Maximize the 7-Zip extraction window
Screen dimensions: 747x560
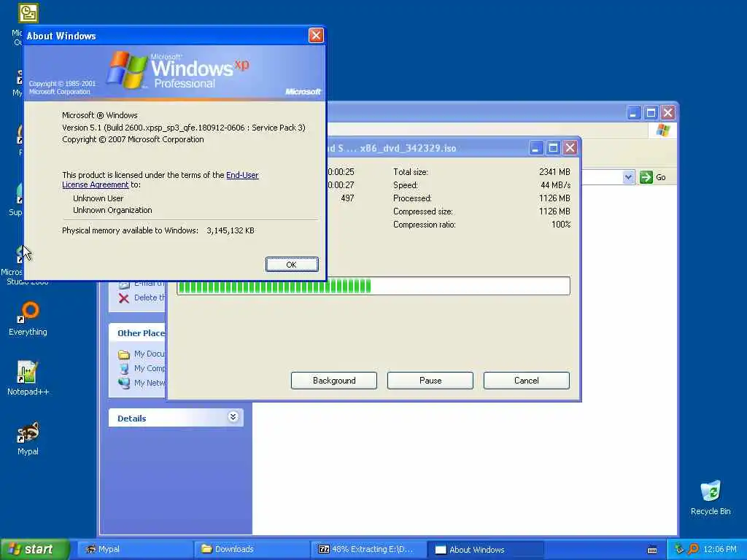tap(553, 148)
